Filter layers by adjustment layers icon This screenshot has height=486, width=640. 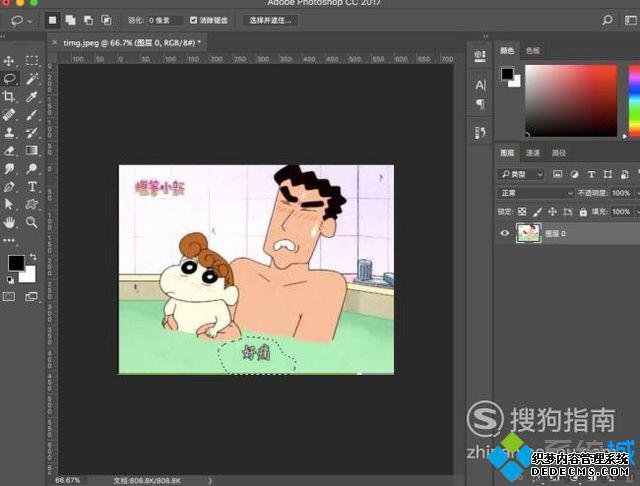point(575,175)
